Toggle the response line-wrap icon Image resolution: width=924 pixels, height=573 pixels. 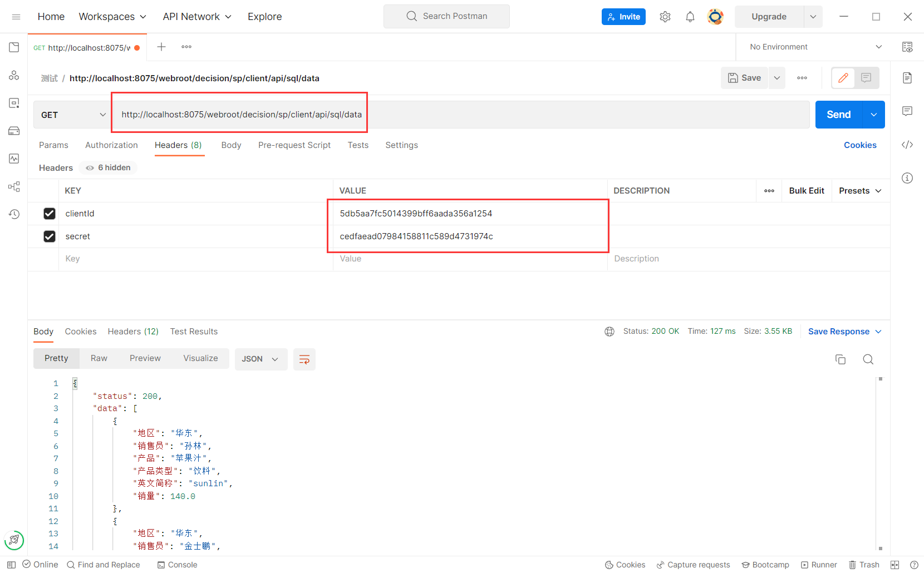click(304, 359)
